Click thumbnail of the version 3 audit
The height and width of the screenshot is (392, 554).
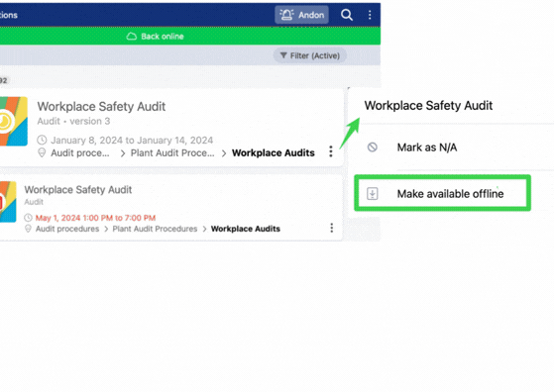[14, 121]
